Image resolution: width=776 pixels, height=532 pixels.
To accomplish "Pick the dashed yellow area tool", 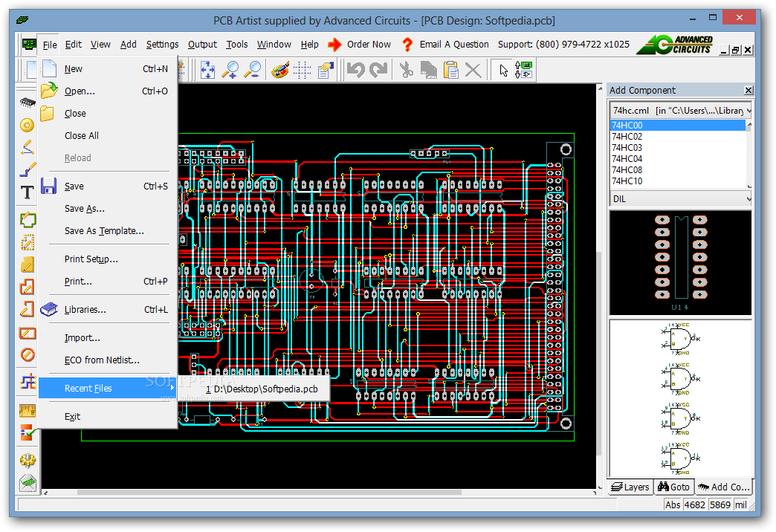I will coord(28,242).
